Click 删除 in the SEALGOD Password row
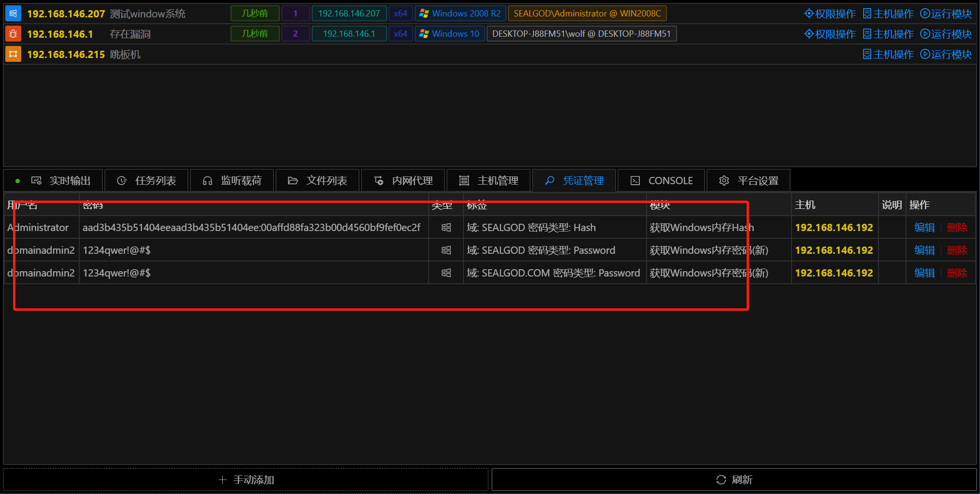 point(957,250)
